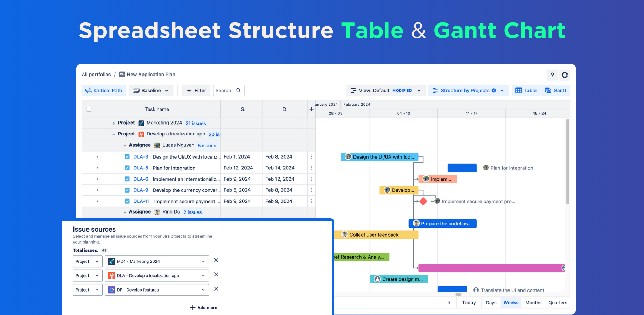Image resolution: width=644 pixels, height=315 pixels.
Task: Click the Plan for integration blue bar
Action: click(x=462, y=168)
